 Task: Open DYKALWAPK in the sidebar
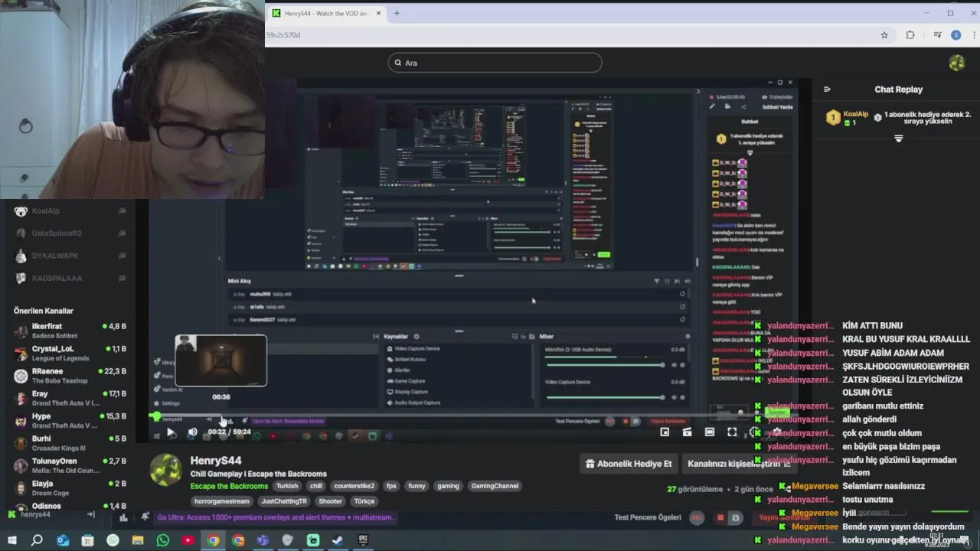pos(69,256)
